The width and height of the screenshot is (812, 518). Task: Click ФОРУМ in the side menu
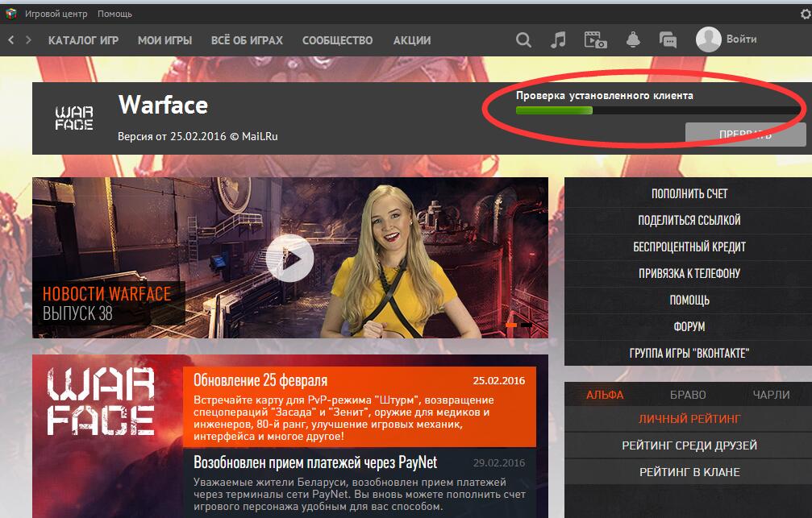[689, 327]
